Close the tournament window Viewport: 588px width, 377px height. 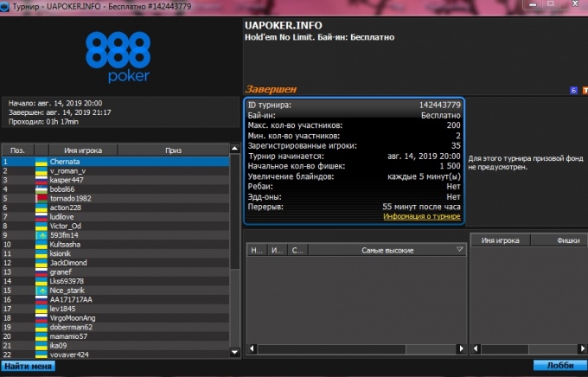(x=575, y=3)
